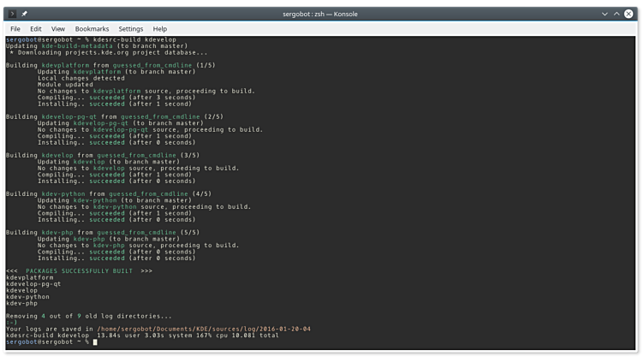Open the Help menu
This screenshot has width=644, height=362.
coord(160,29)
